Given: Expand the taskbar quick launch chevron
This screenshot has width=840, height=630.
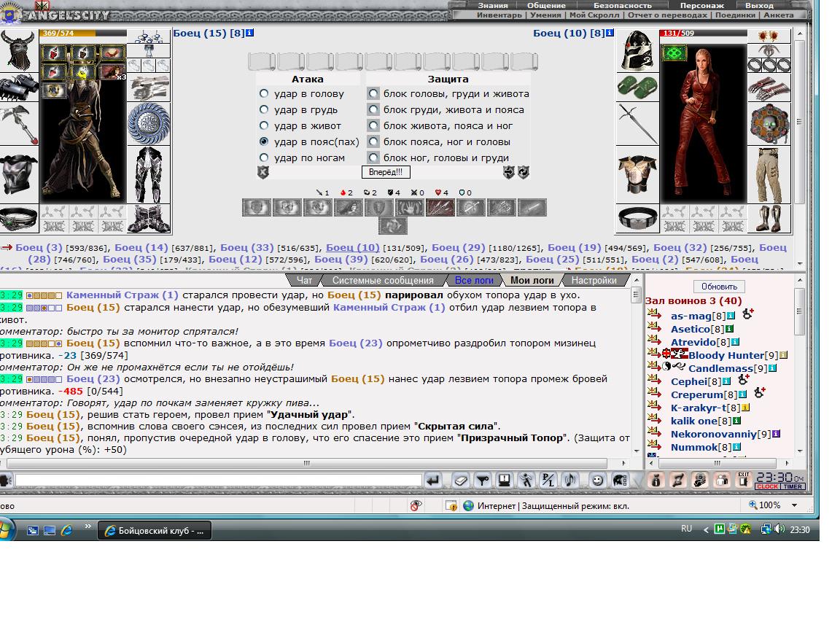Looking at the screenshot, I should pyautogui.click(x=87, y=526).
